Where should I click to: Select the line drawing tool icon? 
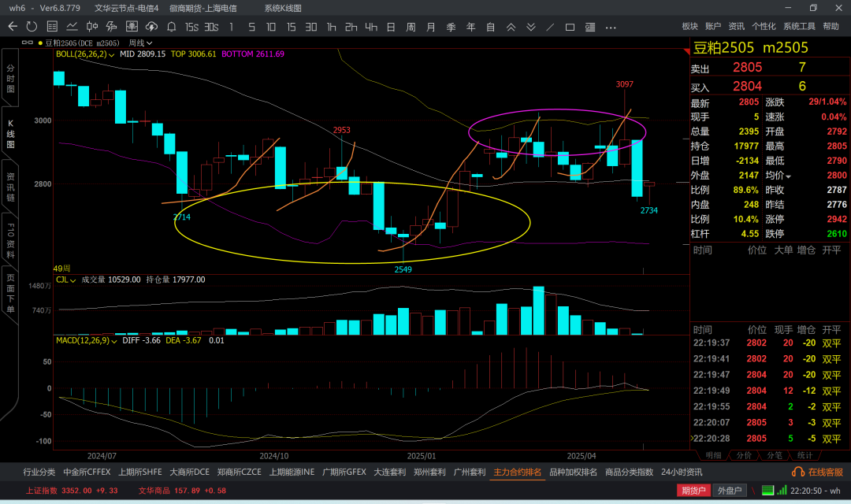(550, 27)
